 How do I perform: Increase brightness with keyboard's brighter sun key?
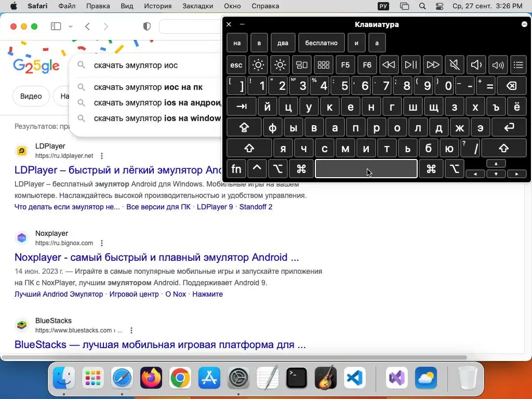pos(280,65)
